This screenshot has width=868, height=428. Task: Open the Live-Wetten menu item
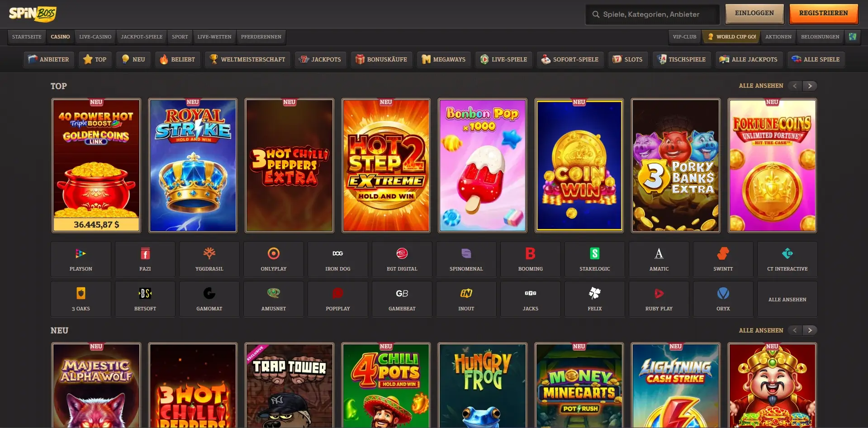tap(214, 37)
